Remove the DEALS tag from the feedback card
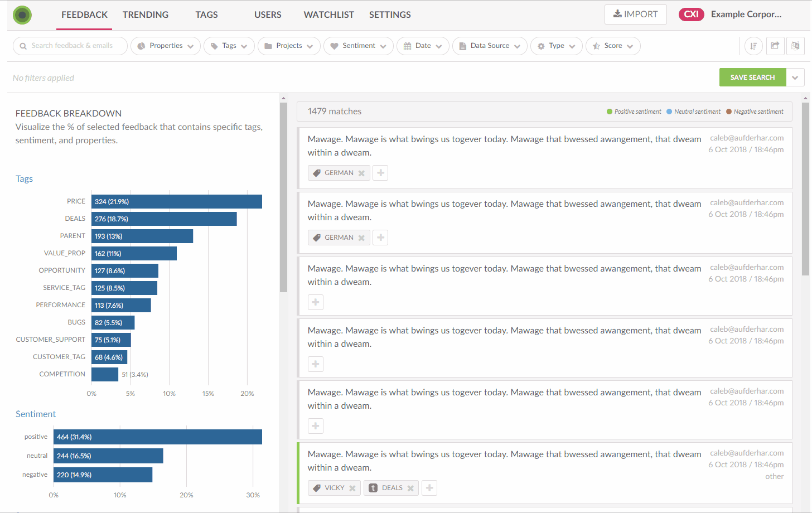Viewport: 812px width, 513px height. point(410,488)
